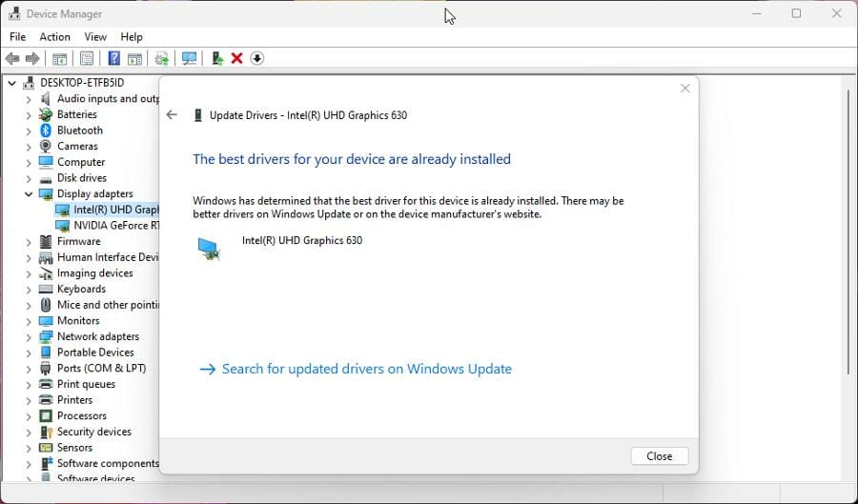This screenshot has height=504, width=858.
Task: Click the Mice and pointing devices icon
Action: (46, 305)
